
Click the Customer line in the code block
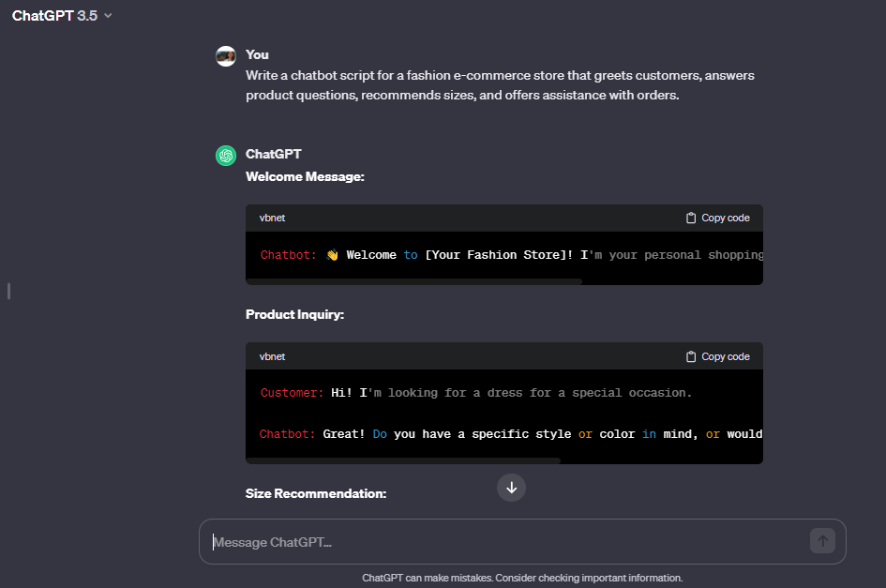pos(475,393)
